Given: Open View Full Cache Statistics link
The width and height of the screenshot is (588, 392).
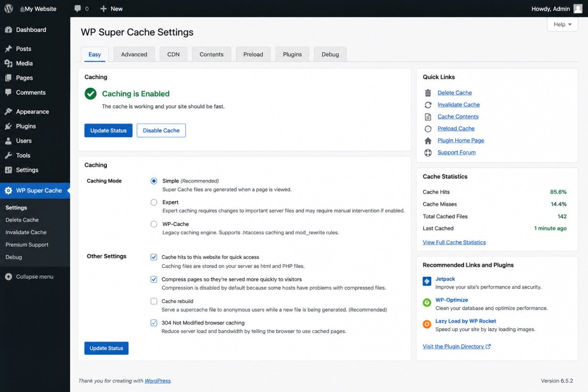Looking at the screenshot, I should pyautogui.click(x=454, y=243).
